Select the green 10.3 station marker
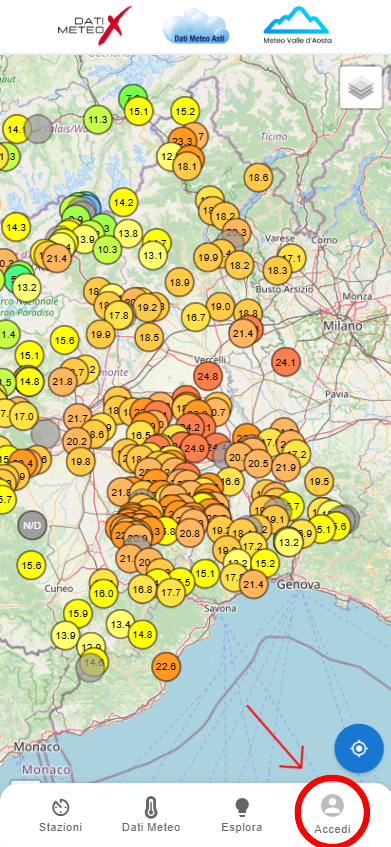This screenshot has height=847, width=391. click(x=108, y=249)
